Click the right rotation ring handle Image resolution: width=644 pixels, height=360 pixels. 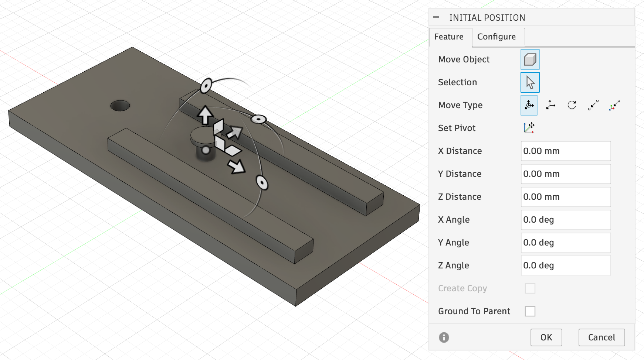point(259,119)
